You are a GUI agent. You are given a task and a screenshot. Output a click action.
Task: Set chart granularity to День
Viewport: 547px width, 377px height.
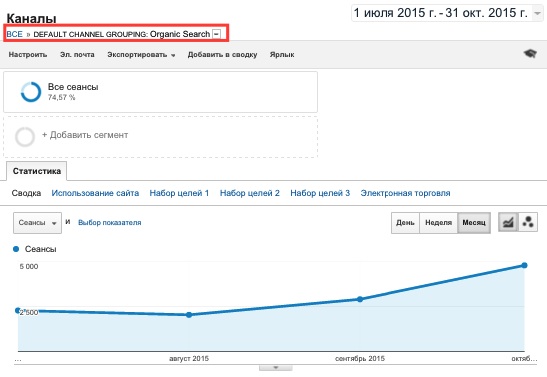(x=405, y=223)
